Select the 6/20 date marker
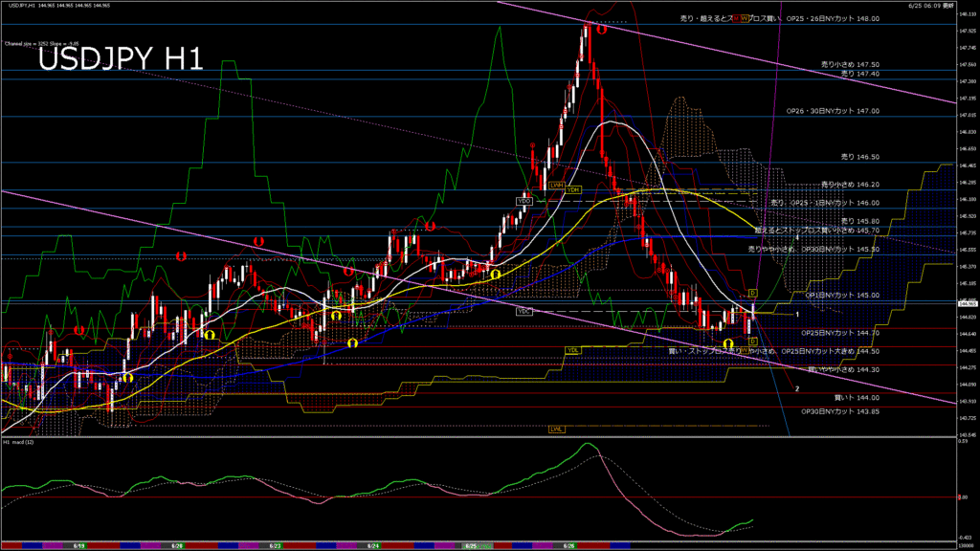This screenshot has height=551, width=980. pos(177,546)
